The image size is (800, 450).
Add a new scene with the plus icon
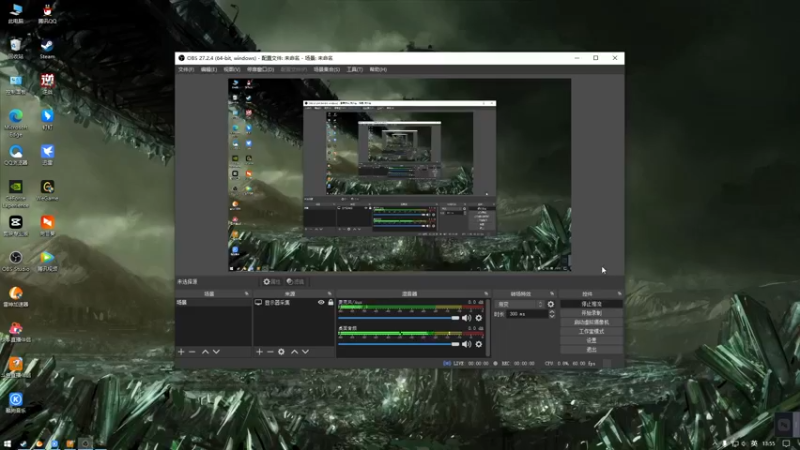pos(181,352)
